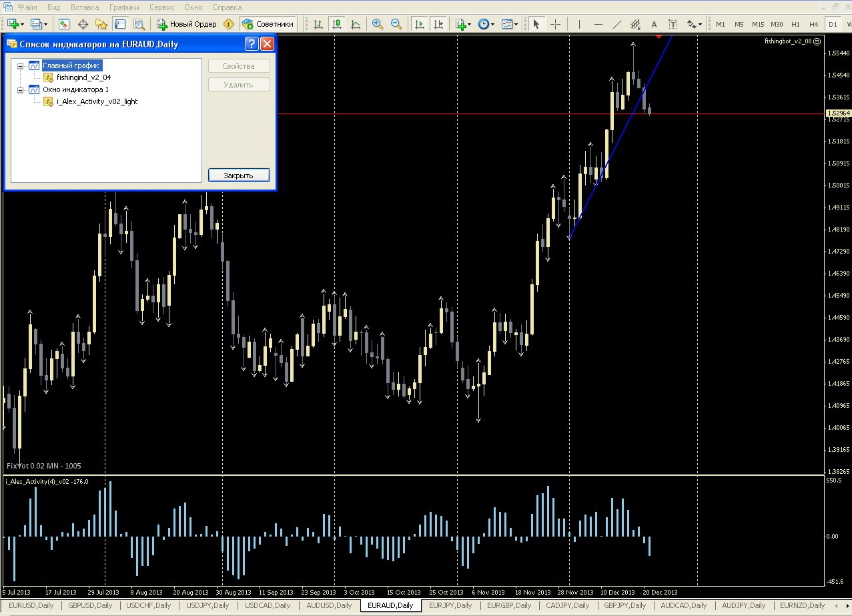852x616 pixels.
Task: Switch to GBPJPY,Daily chart tab
Action: coord(625,605)
